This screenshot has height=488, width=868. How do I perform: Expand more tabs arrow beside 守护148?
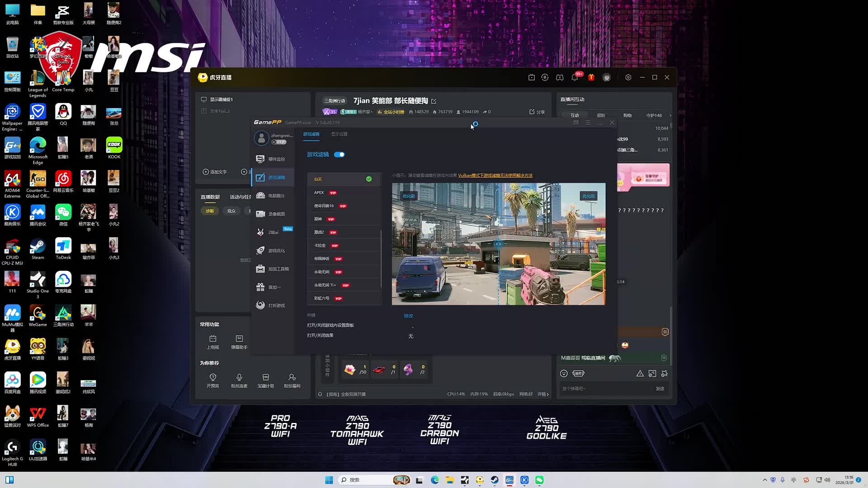pyautogui.click(x=670, y=115)
